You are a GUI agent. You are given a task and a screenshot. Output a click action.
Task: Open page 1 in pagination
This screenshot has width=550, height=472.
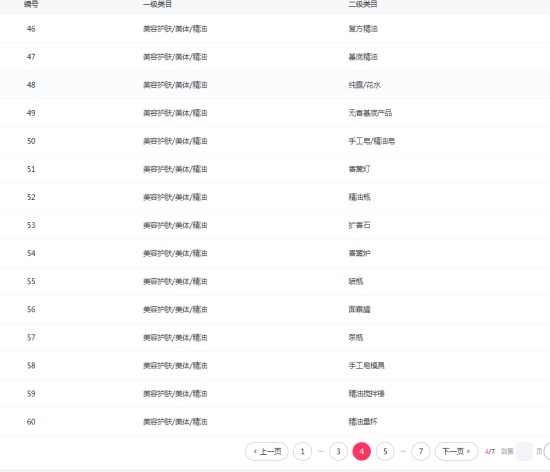click(302, 451)
